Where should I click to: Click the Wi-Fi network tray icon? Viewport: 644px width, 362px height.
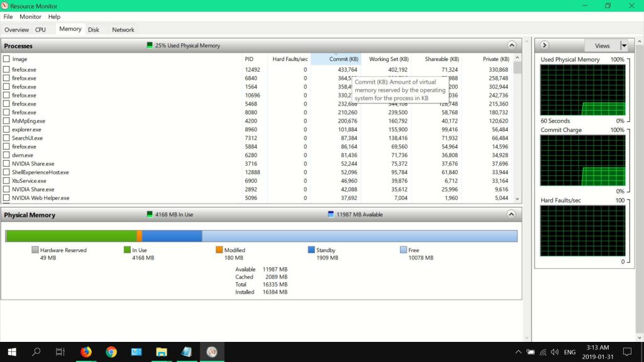coord(543,352)
